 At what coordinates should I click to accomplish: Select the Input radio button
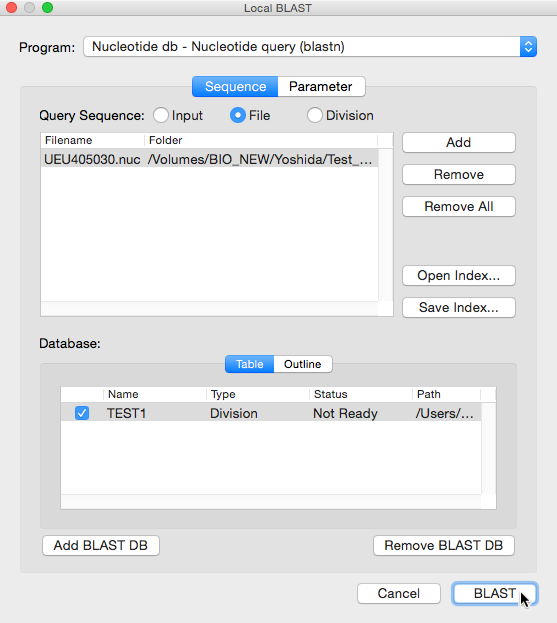[161, 116]
